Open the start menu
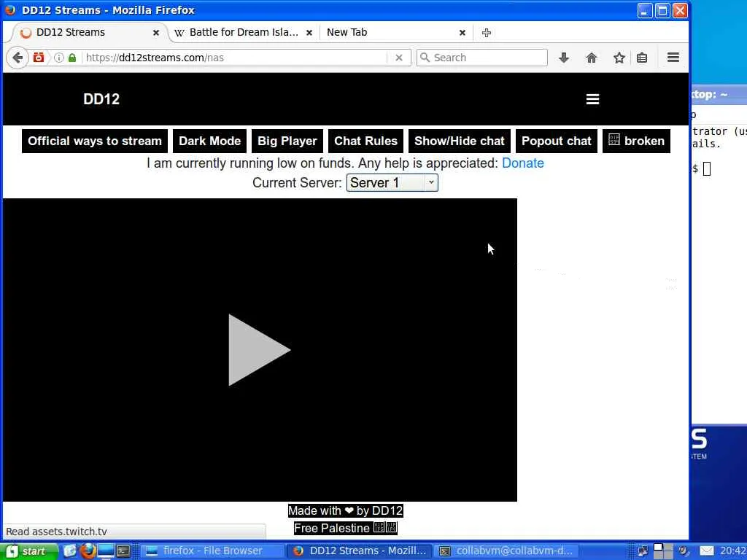 coord(28,551)
